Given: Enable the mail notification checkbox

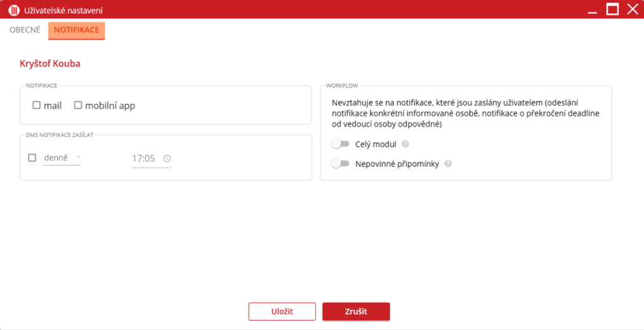Looking at the screenshot, I should tap(36, 106).
